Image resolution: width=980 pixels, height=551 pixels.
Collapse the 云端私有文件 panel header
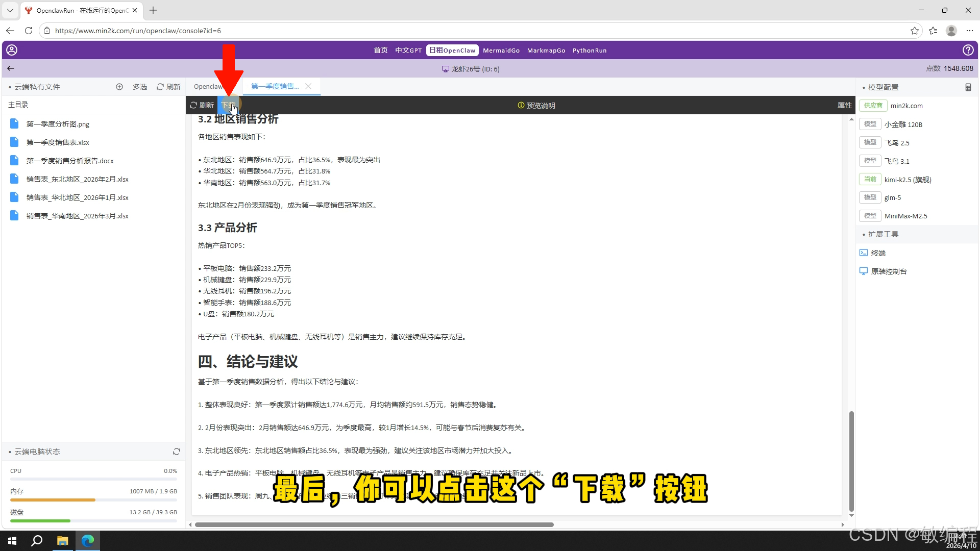pyautogui.click(x=37, y=87)
